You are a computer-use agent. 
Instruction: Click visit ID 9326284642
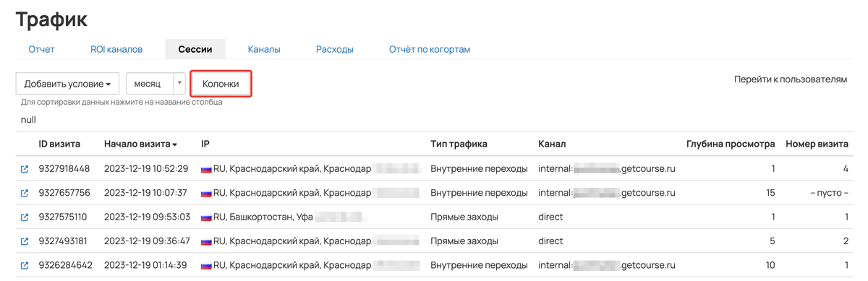(x=65, y=266)
